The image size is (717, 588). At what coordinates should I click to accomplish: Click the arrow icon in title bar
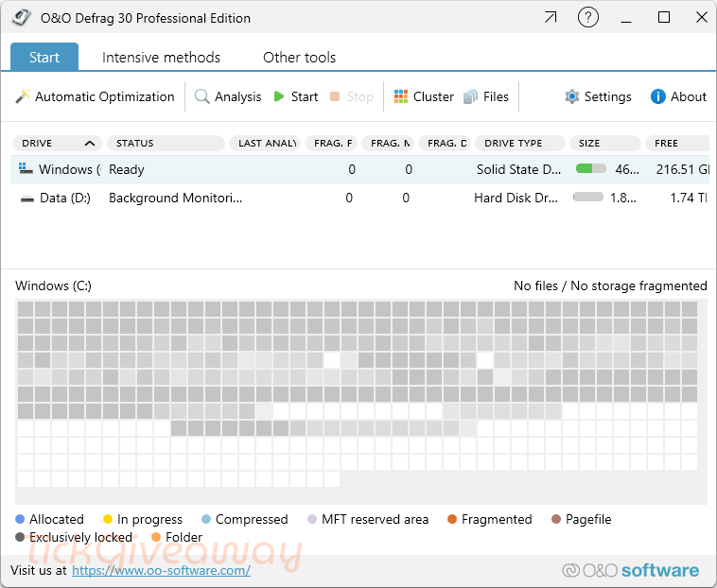click(551, 17)
